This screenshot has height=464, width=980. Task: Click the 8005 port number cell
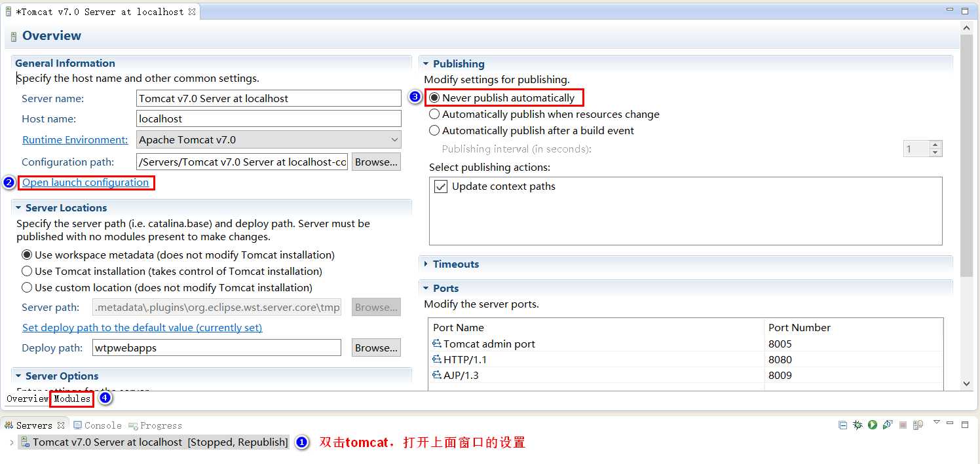[x=854, y=344]
